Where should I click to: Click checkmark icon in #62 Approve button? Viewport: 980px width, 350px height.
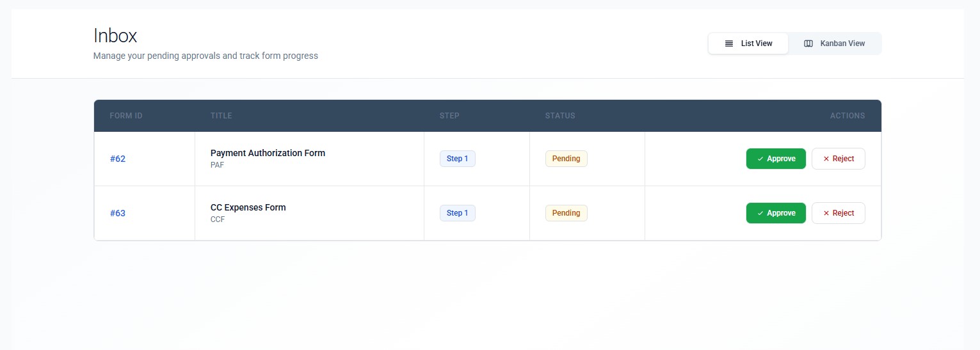(760, 159)
